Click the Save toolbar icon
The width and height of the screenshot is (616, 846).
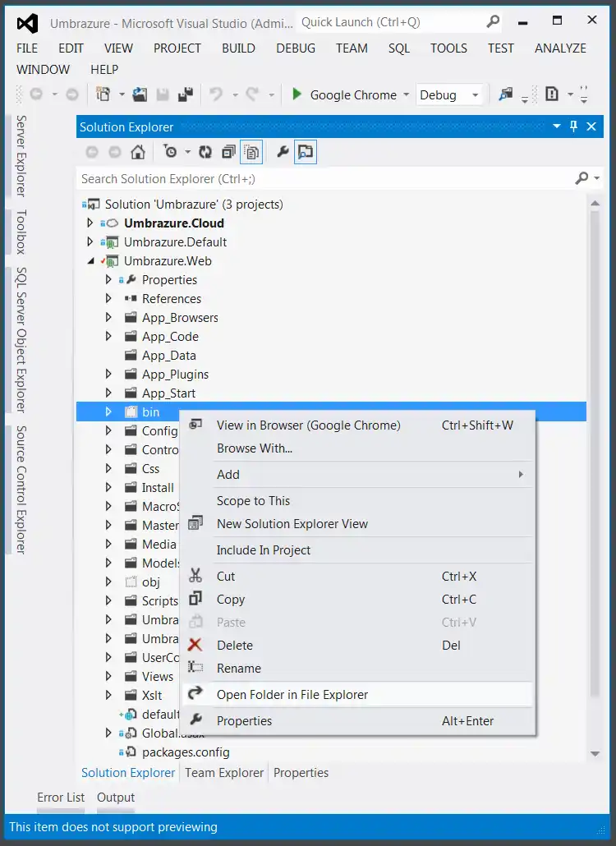(163, 94)
